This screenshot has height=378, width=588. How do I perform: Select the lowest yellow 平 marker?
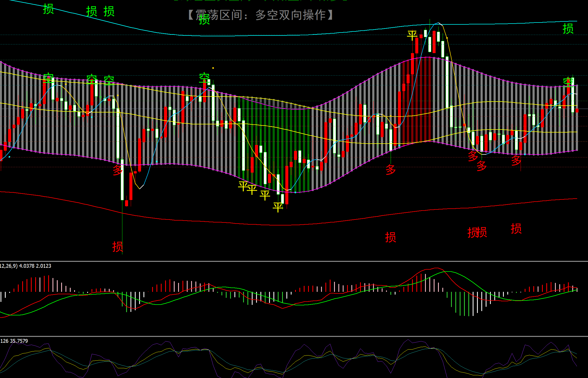278,207
